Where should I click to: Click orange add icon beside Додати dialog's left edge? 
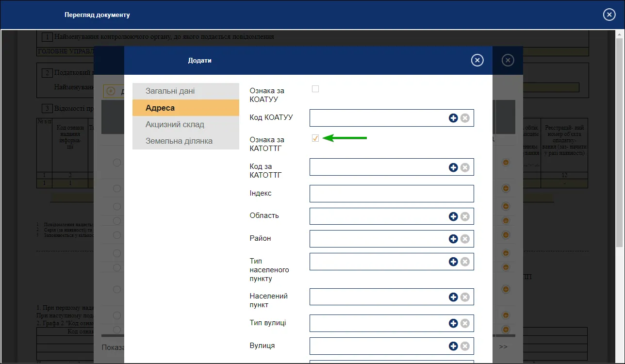111,91
